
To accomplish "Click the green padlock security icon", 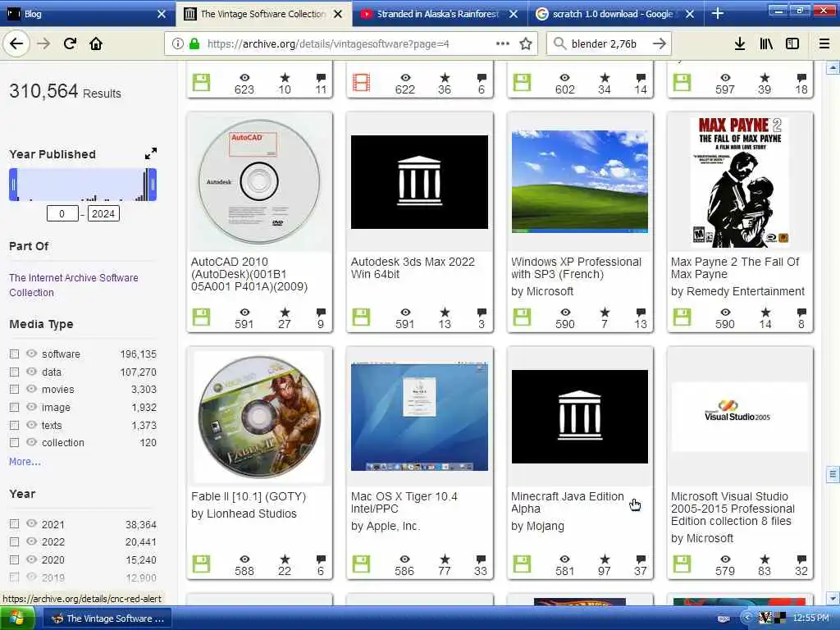I will click(x=194, y=44).
